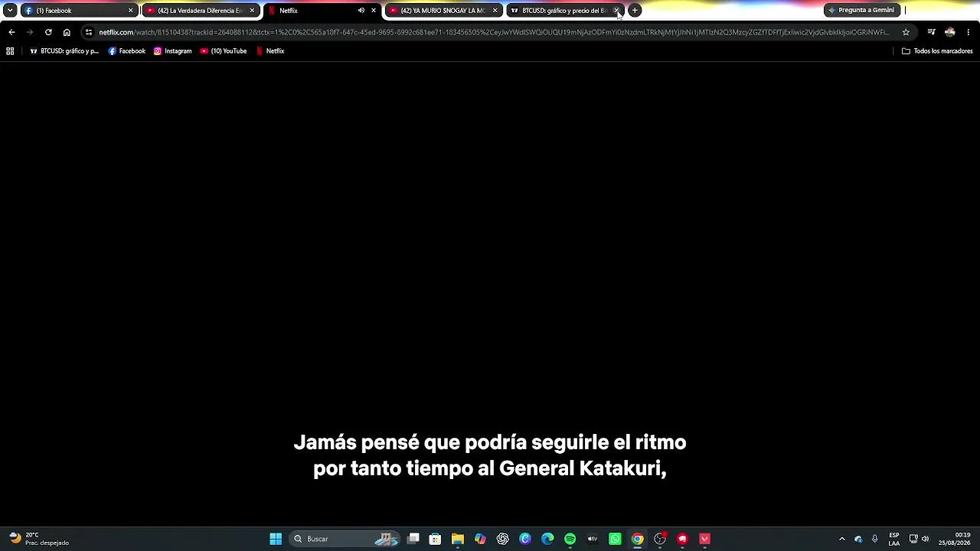Open the apps grid in bookmarks bar

coord(10,51)
